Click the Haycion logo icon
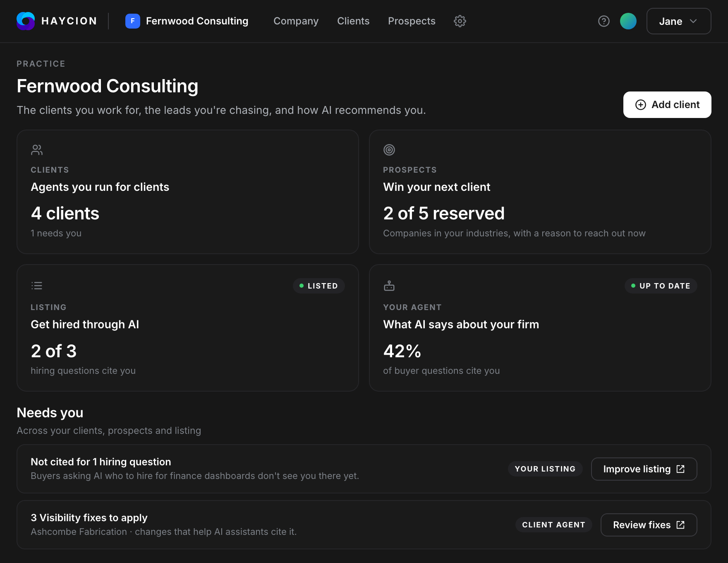This screenshot has height=563, width=728. (x=26, y=21)
